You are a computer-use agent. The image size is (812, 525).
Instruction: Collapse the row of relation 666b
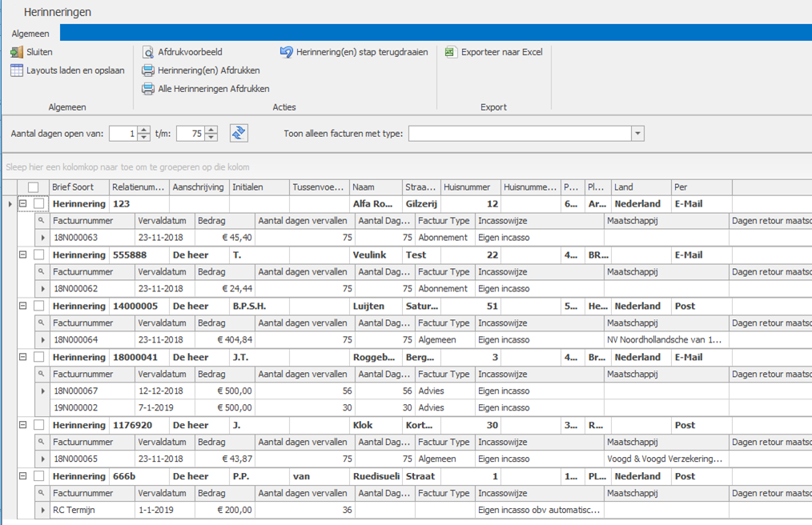22,476
